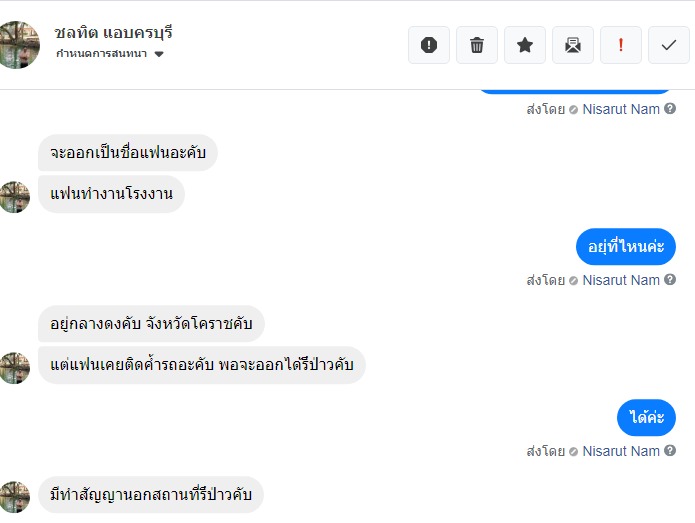695x523 pixels.
Task: Mark conversation unread via envelope icon
Action: (573, 45)
